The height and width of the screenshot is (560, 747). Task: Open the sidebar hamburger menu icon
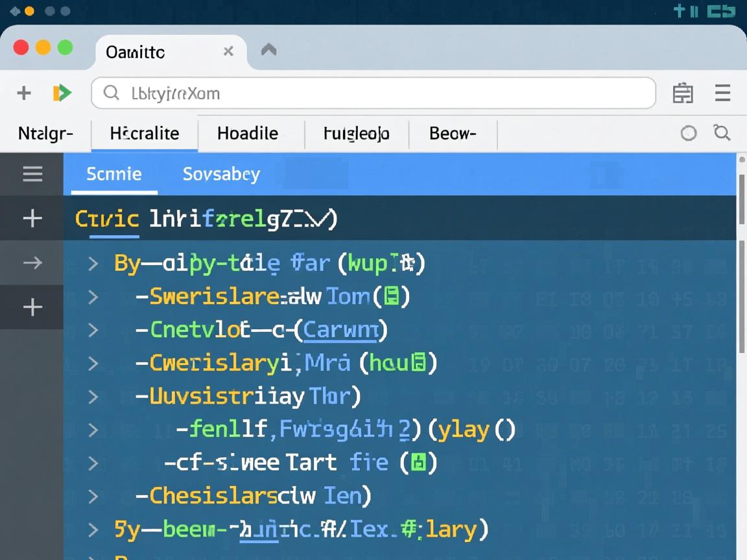click(32, 174)
